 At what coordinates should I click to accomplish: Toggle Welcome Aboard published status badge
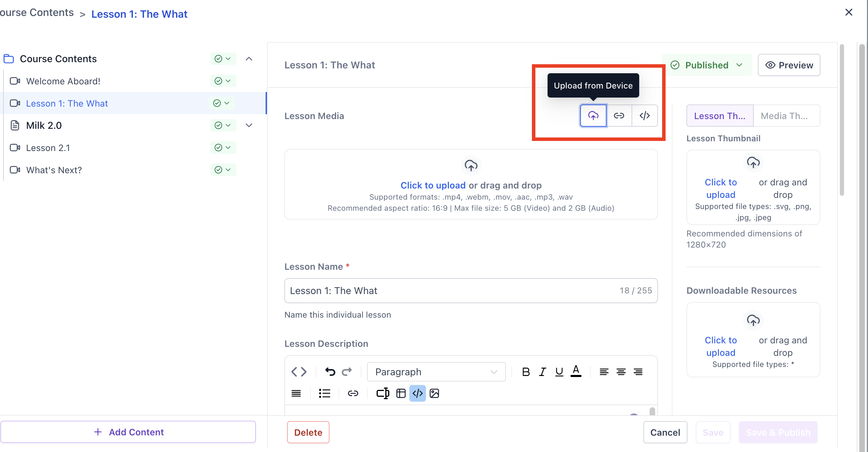[223, 81]
